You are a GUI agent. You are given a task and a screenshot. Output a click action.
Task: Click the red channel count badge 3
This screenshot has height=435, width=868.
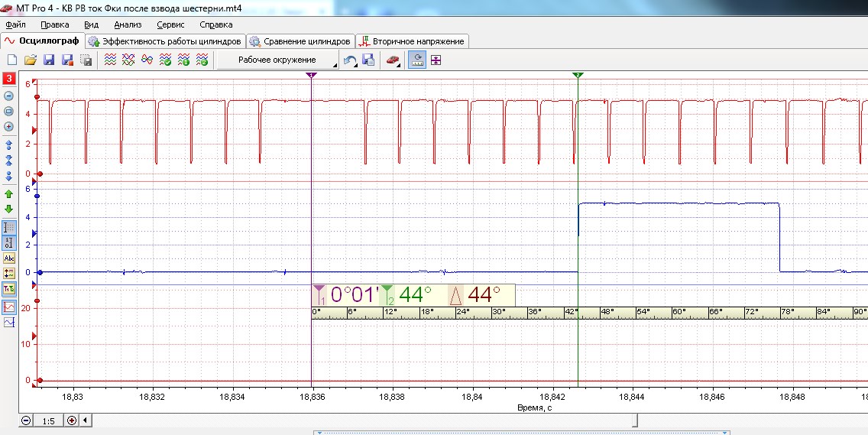click(x=9, y=78)
